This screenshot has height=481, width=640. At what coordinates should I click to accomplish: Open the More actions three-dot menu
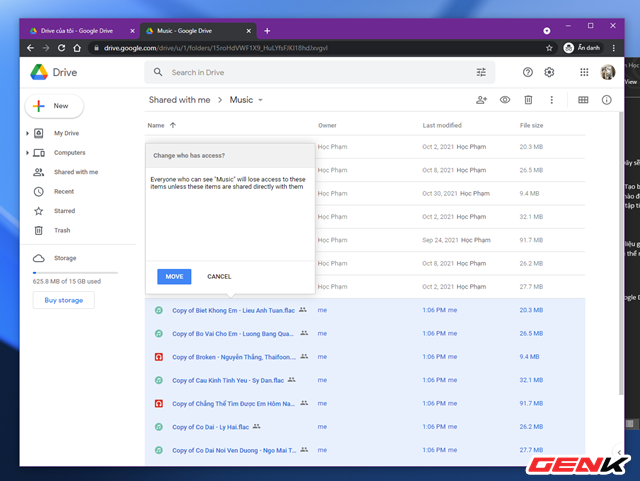[551, 100]
